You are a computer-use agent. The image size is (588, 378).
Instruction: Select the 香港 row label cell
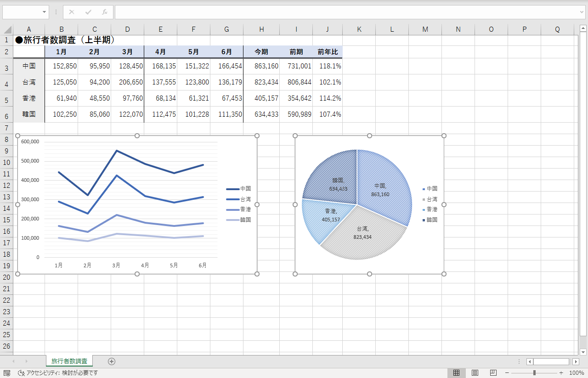point(29,98)
